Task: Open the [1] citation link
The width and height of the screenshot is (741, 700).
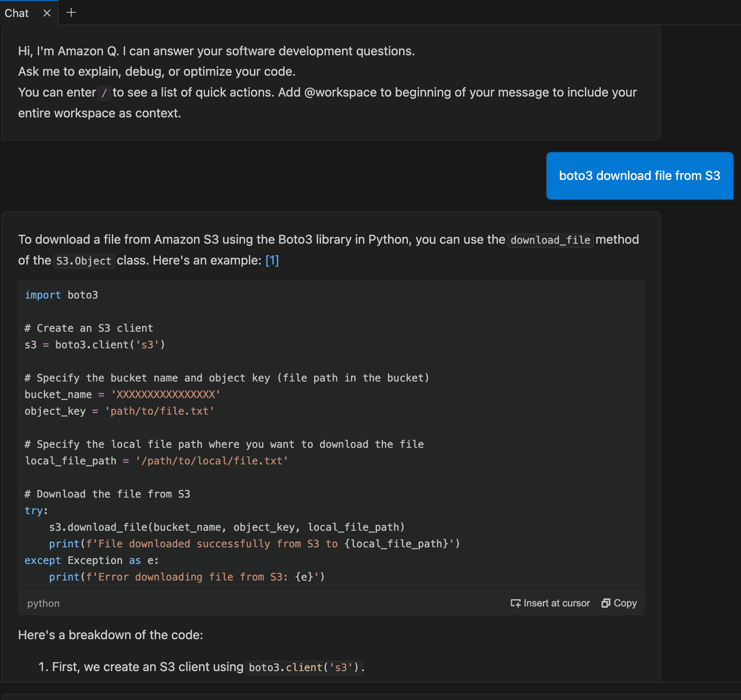Action: coord(272,260)
